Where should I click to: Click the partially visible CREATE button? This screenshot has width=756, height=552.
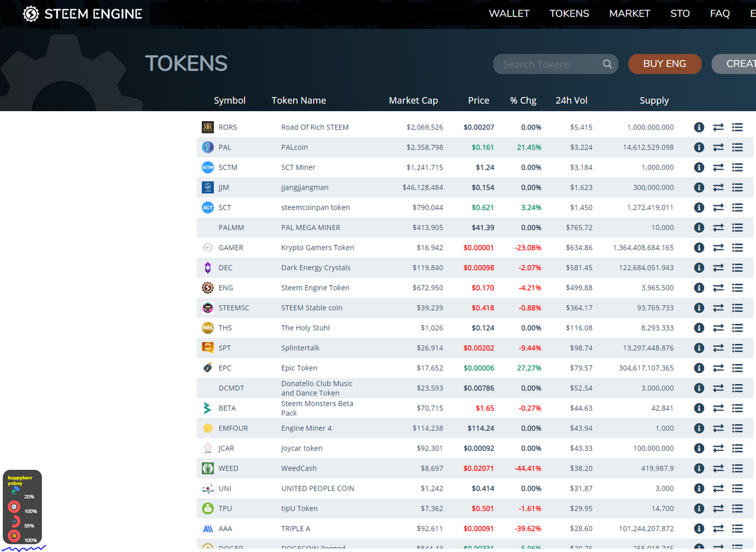[x=734, y=64]
